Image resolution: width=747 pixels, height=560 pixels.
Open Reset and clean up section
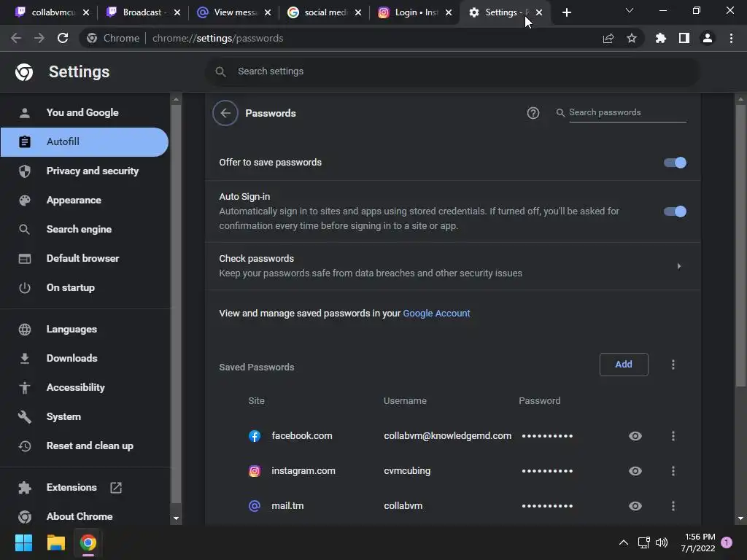coord(85,446)
